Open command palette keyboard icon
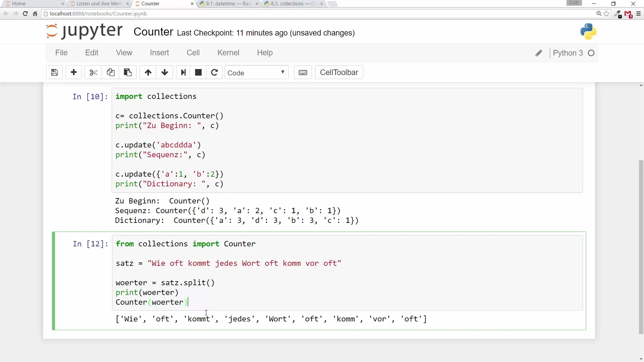 pyautogui.click(x=303, y=72)
